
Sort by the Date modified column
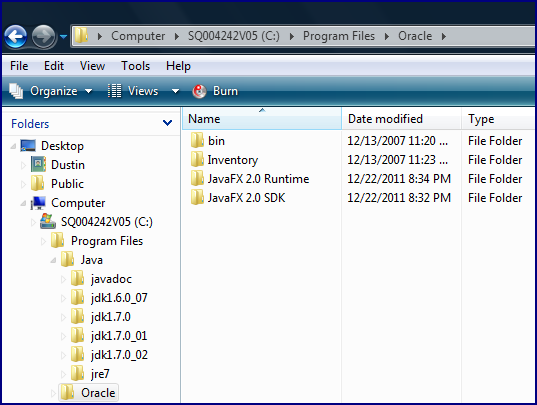tap(402, 119)
